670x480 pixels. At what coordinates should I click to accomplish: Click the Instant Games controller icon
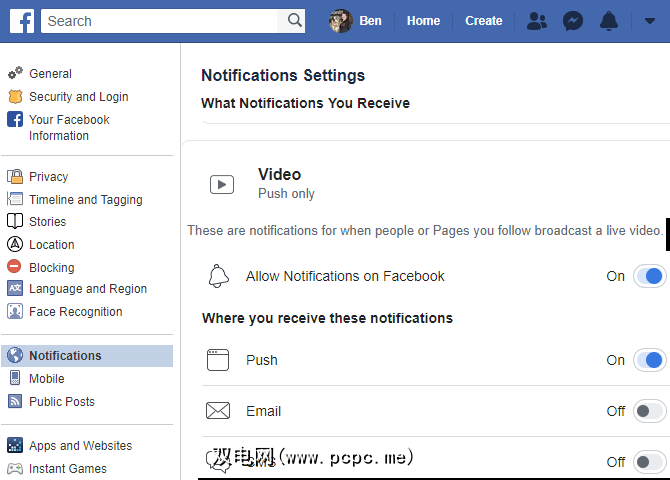point(15,468)
